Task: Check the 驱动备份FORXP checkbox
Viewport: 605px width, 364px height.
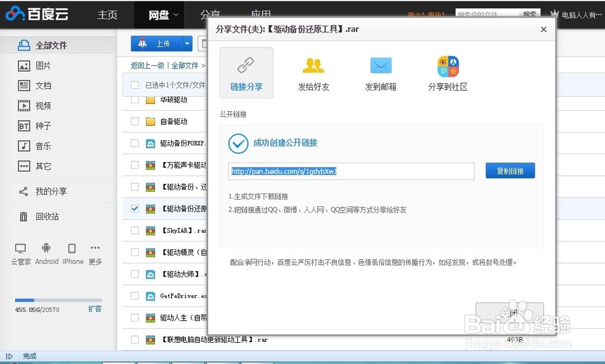Action: (x=135, y=143)
